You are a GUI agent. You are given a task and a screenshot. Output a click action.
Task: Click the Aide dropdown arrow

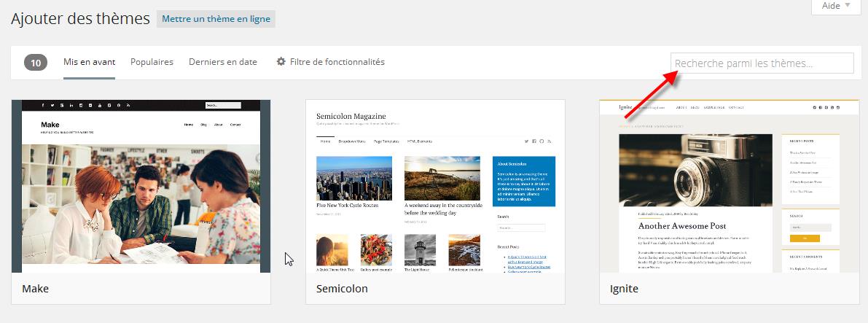[848, 6]
